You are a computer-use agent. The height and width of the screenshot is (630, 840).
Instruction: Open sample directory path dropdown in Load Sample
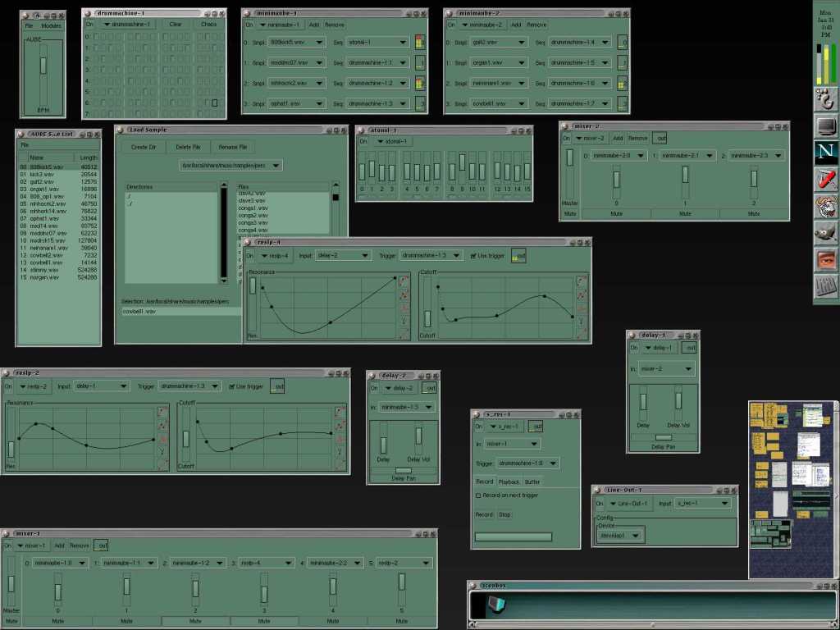[231, 166]
